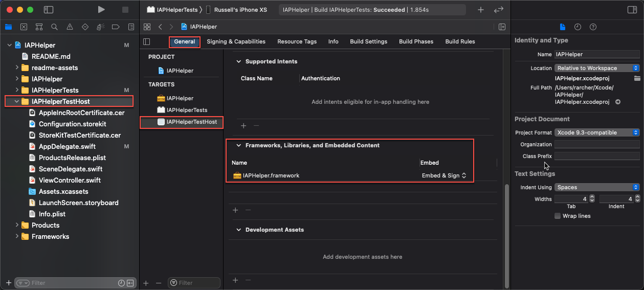Show the Quick Help inspector
This screenshot has height=290, width=644.
coord(593,27)
